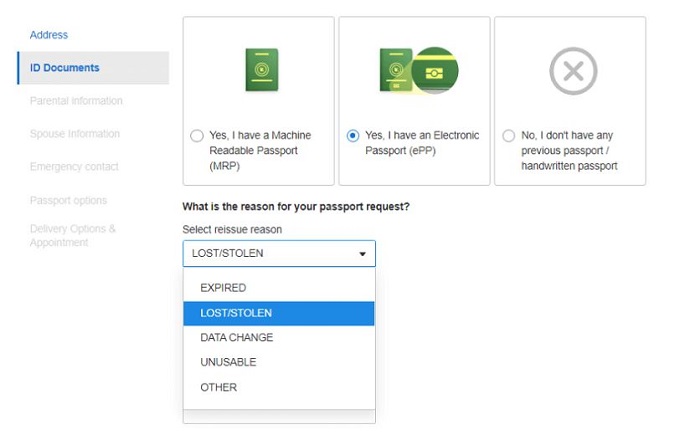Go to the Address section
Viewport: 680px width, 440px height.
[49, 35]
